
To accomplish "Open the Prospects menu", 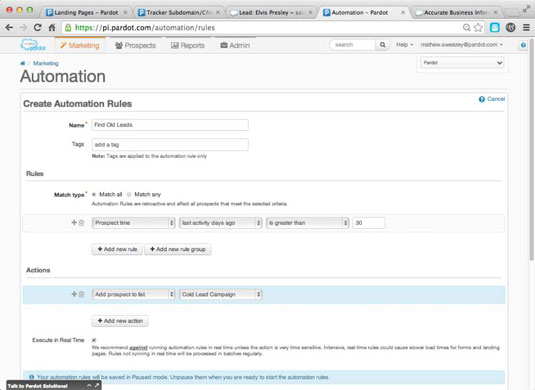I will (x=135, y=45).
